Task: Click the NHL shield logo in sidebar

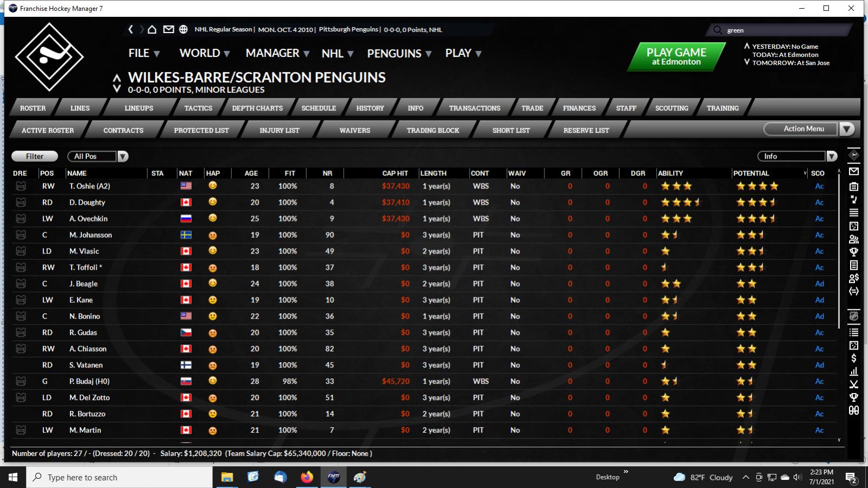Action: coord(854,316)
